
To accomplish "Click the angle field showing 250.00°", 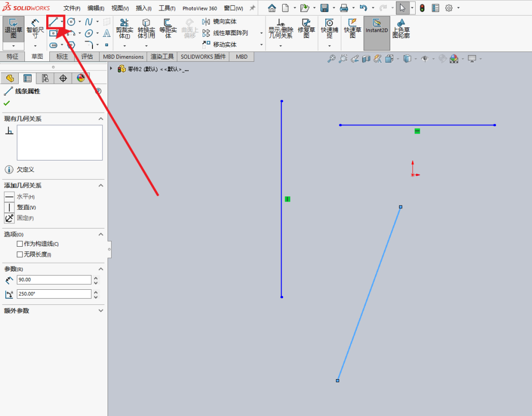I will tap(54, 294).
